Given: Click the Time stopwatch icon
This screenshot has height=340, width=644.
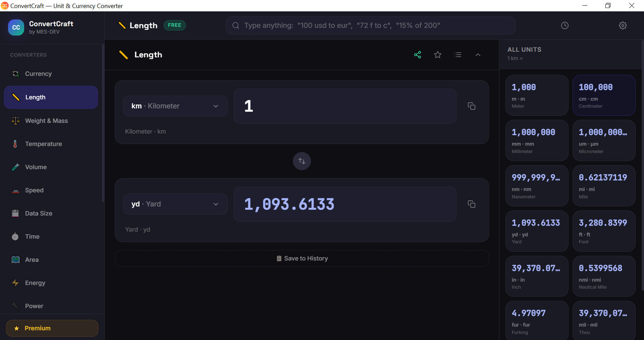Looking at the screenshot, I should [x=15, y=236].
